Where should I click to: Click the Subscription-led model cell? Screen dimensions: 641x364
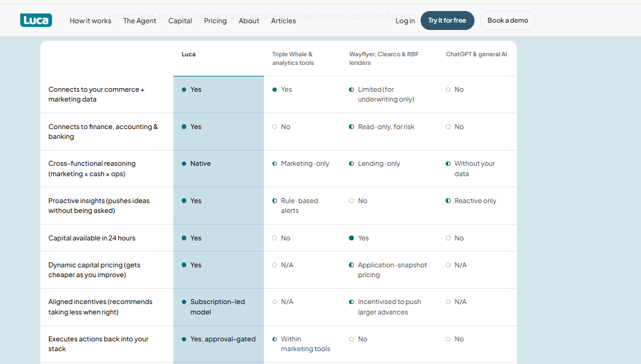(x=217, y=307)
